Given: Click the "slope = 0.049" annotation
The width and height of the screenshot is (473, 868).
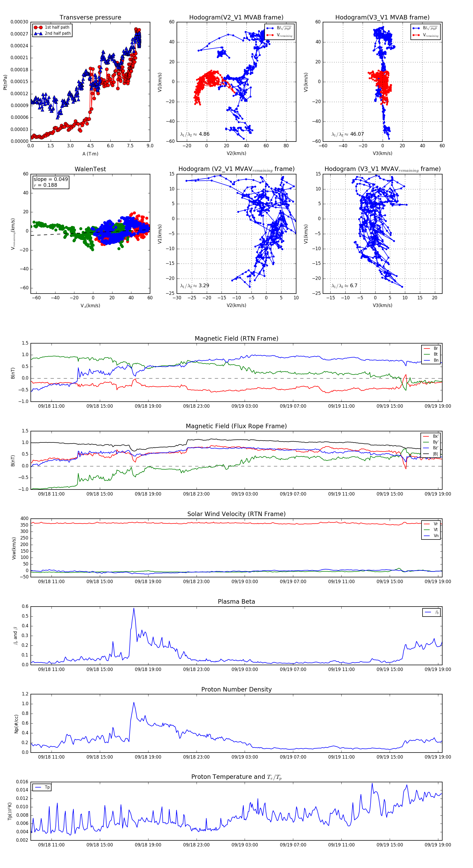Looking at the screenshot, I should click(x=50, y=179).
